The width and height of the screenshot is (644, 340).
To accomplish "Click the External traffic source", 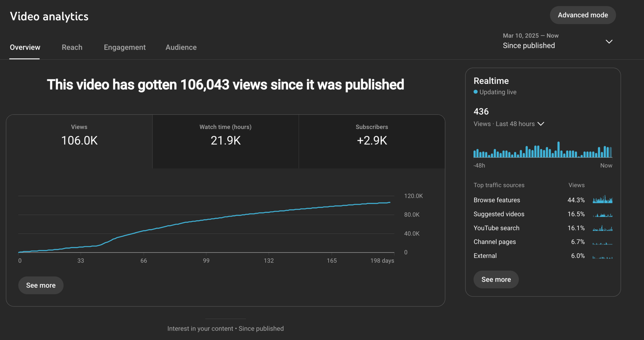I will pyautogui.click(x=485, y=256).
